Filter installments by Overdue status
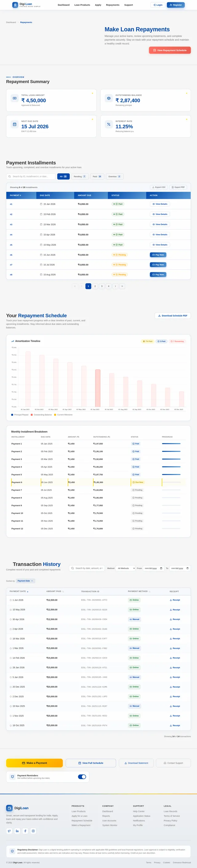 pos(115,177)
